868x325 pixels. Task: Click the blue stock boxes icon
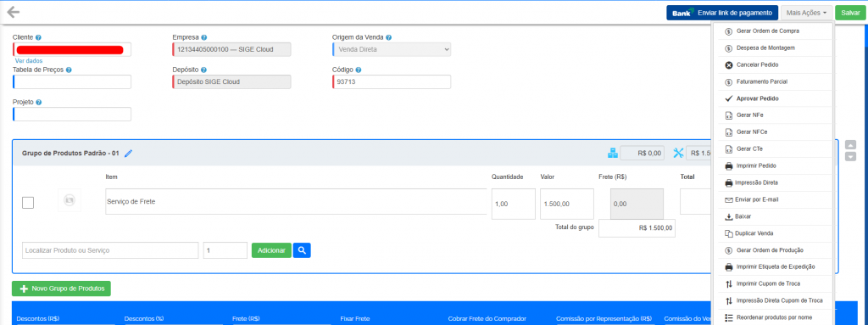613,153
